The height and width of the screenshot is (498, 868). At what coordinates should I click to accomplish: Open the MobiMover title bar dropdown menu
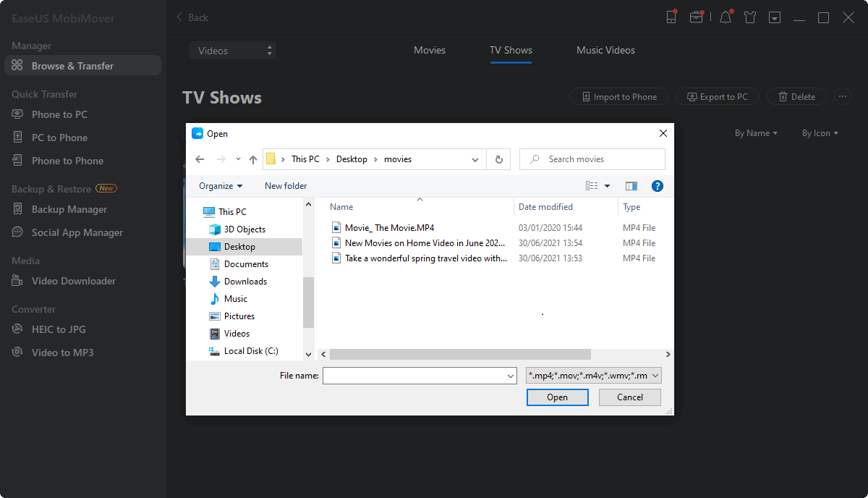pos(775,17)
